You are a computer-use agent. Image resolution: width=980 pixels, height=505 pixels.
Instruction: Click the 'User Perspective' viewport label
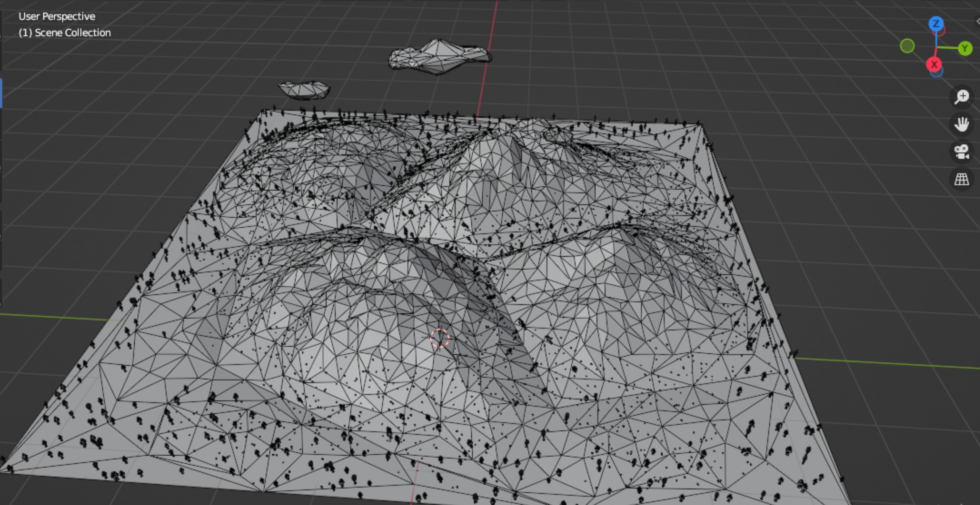click(57, 16)
